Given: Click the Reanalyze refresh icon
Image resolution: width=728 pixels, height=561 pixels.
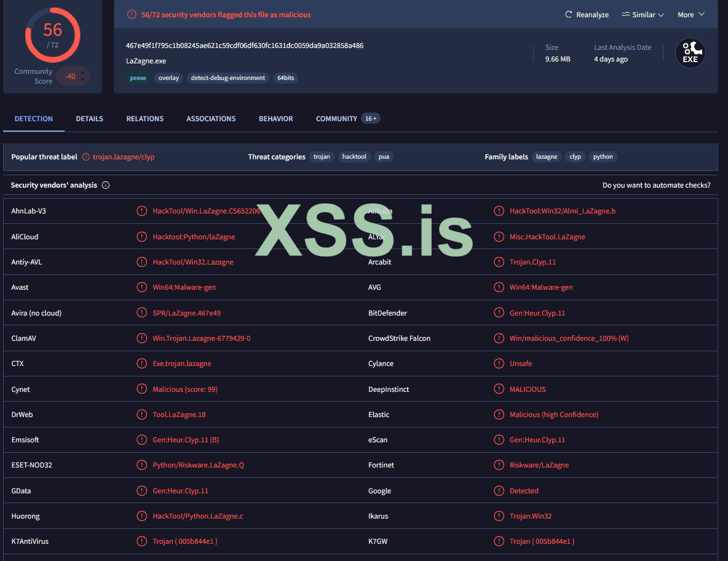Looking at the screenshot, I should [569, 15].
